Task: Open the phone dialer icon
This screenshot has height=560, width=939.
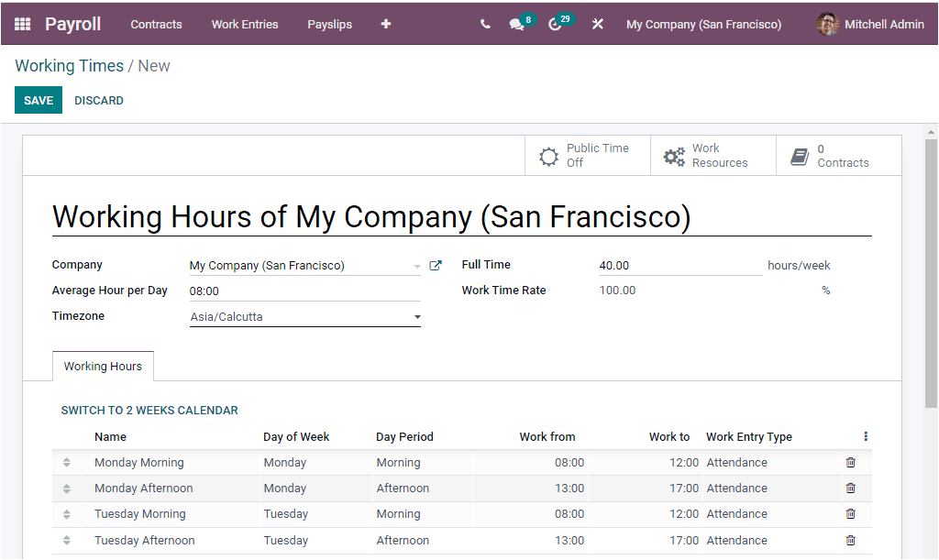Action: (x=485, y=24)
